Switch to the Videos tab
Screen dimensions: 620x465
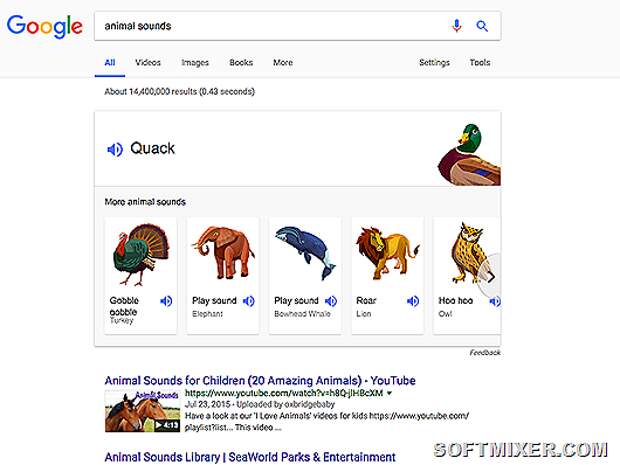click(148, 62)
